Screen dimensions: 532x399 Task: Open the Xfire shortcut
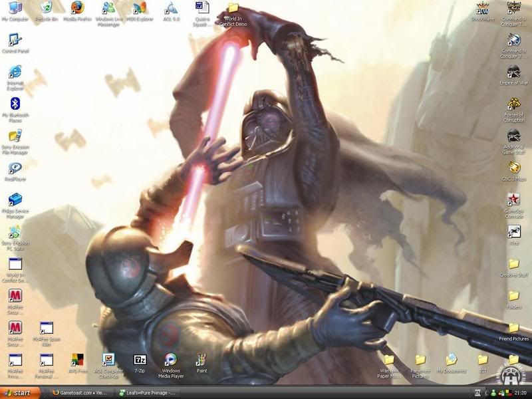click(513, 235)
